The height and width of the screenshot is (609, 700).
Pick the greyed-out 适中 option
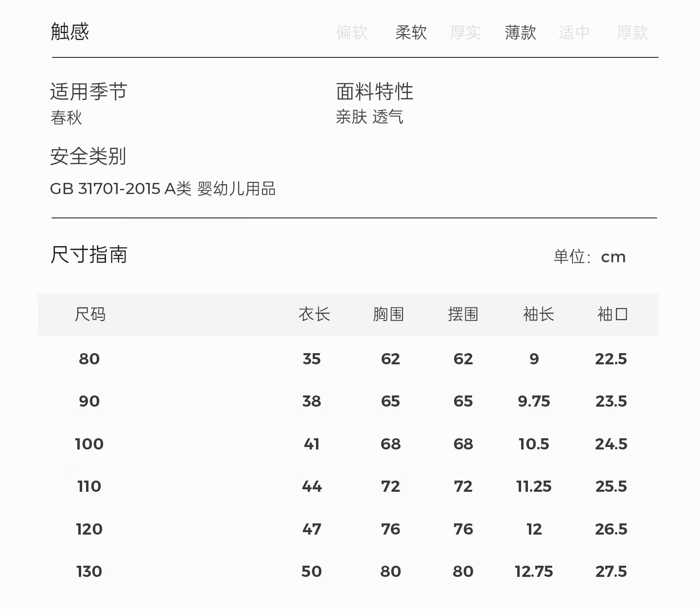(x=574, y=33)
